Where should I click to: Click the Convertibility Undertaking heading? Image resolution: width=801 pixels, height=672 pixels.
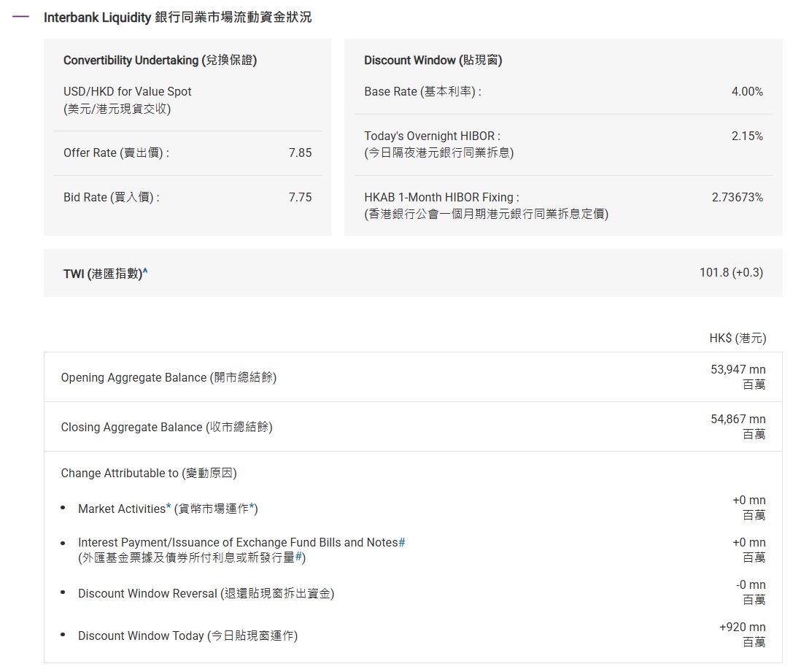click(160, 61)
